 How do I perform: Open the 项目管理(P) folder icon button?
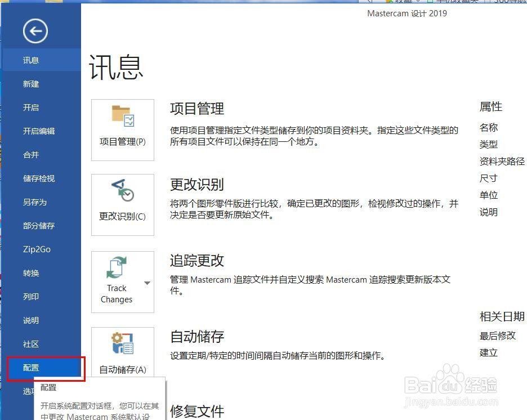point(123,129)
